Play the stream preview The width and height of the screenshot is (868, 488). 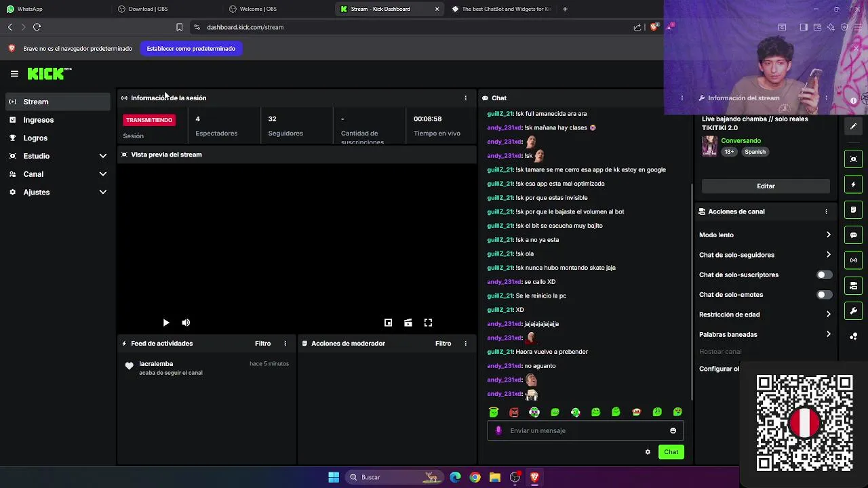(166, 323)
